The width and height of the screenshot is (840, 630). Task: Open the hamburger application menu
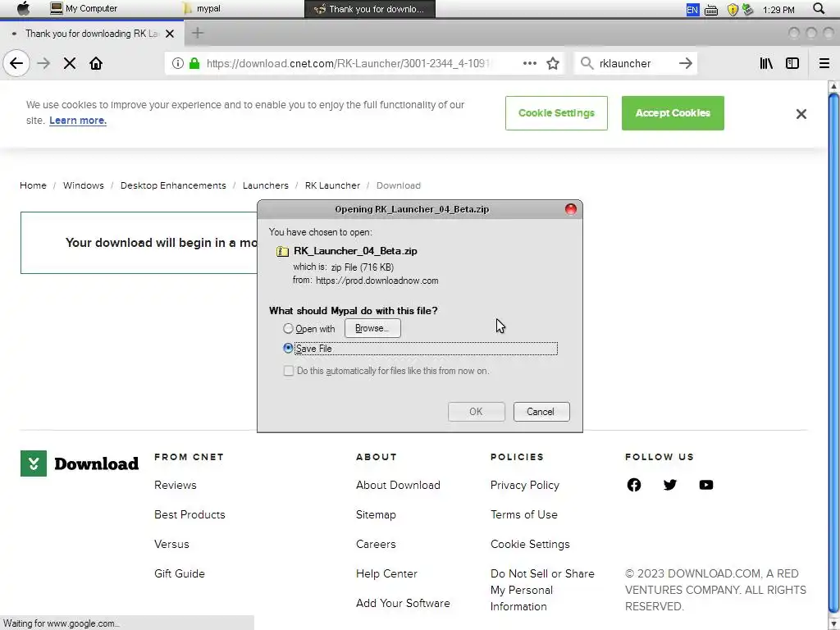pyautogui.click(x=824, y=63)
